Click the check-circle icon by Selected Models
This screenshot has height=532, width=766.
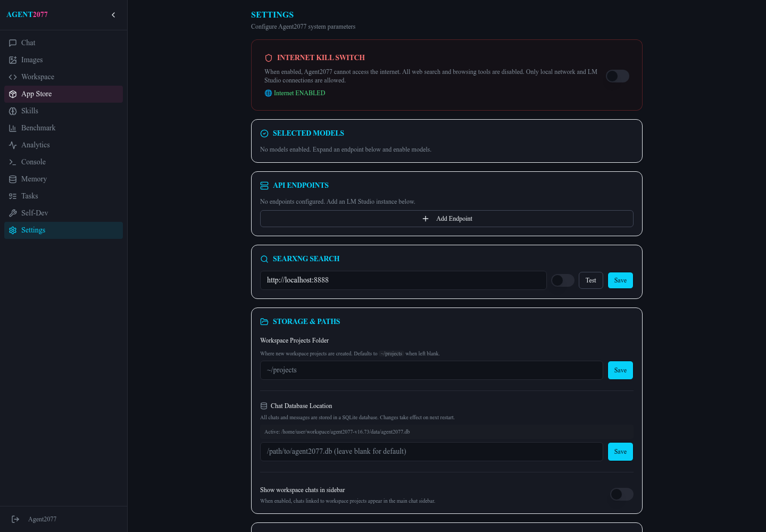(x=264, y=134)
